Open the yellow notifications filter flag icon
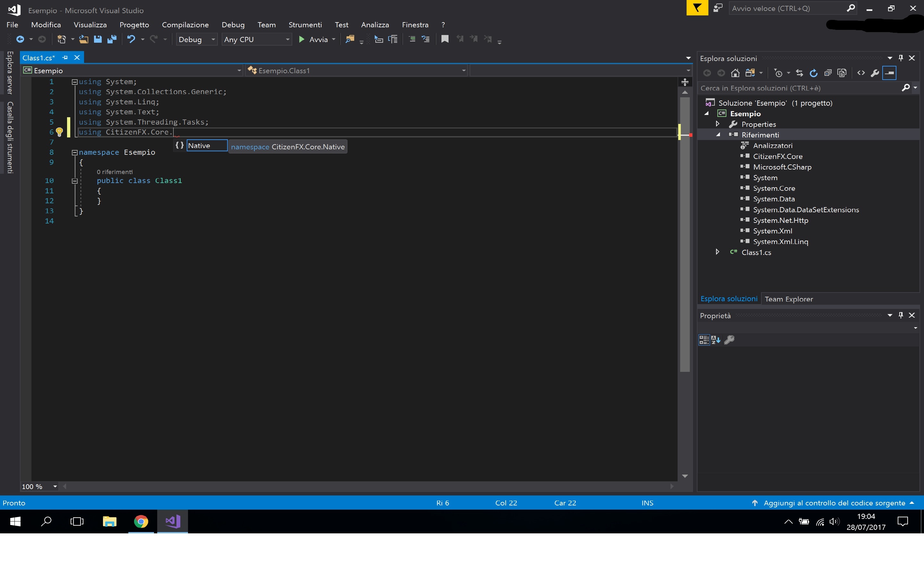The image size is (924, 578). [697, 8]
